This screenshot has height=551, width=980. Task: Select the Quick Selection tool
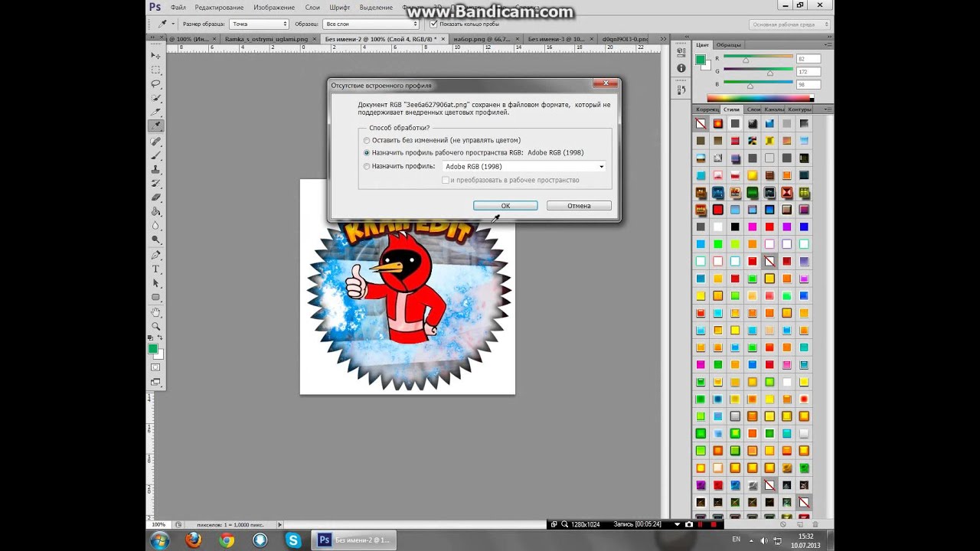click(x=156, y=98)
